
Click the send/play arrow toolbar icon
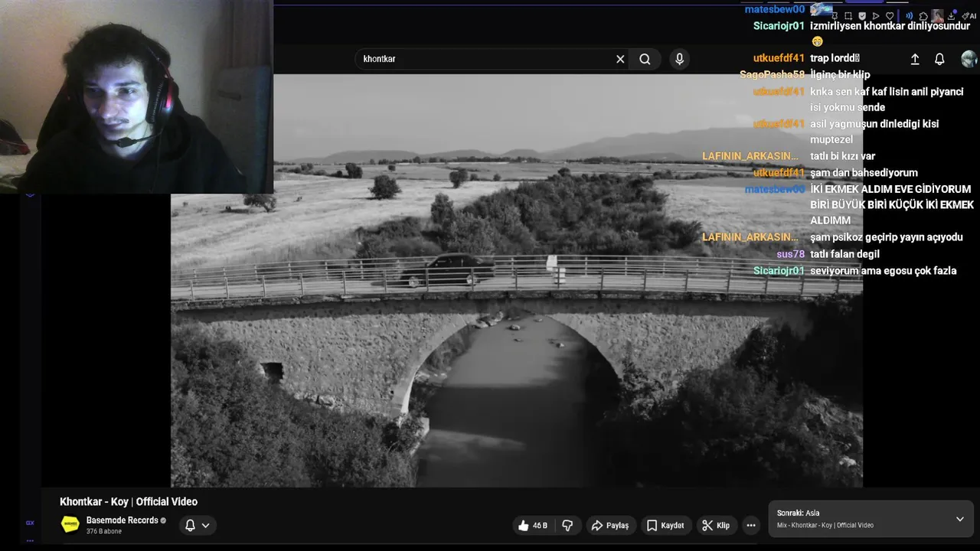pos(876,16)
